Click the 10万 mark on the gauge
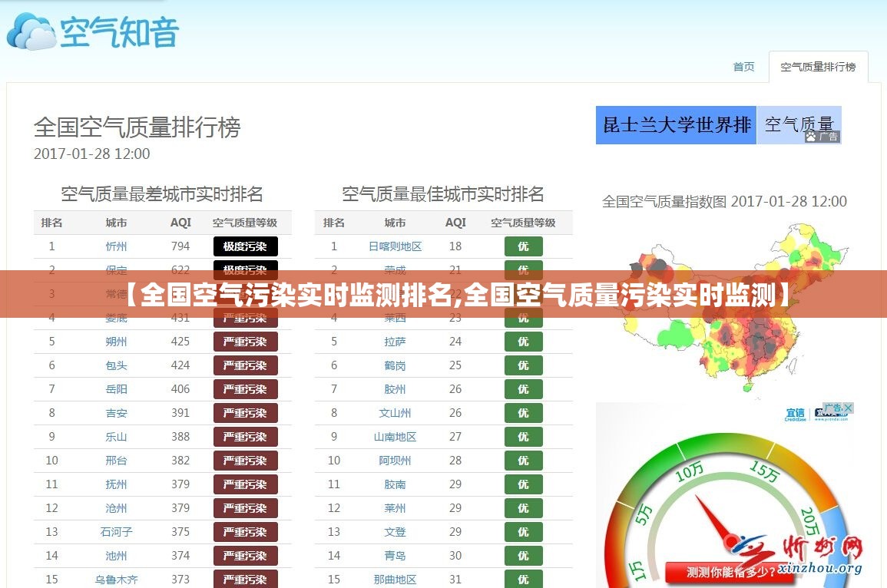 pos(690,471)
